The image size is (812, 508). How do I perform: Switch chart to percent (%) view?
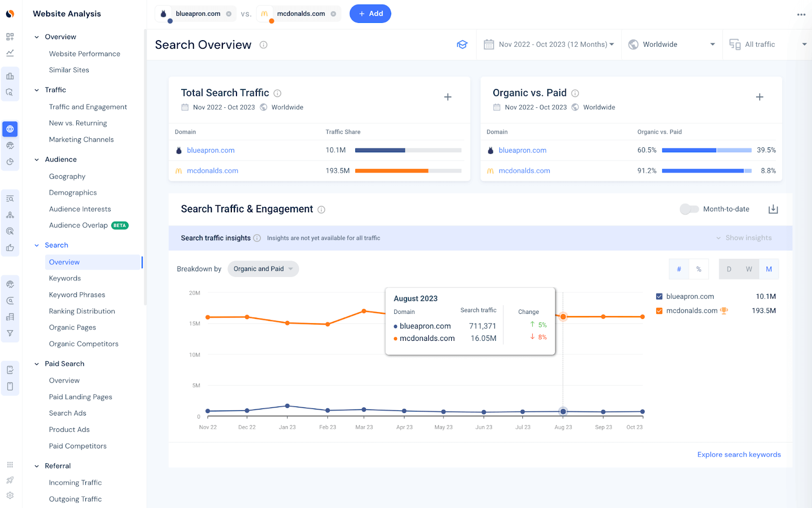(699, 269)
